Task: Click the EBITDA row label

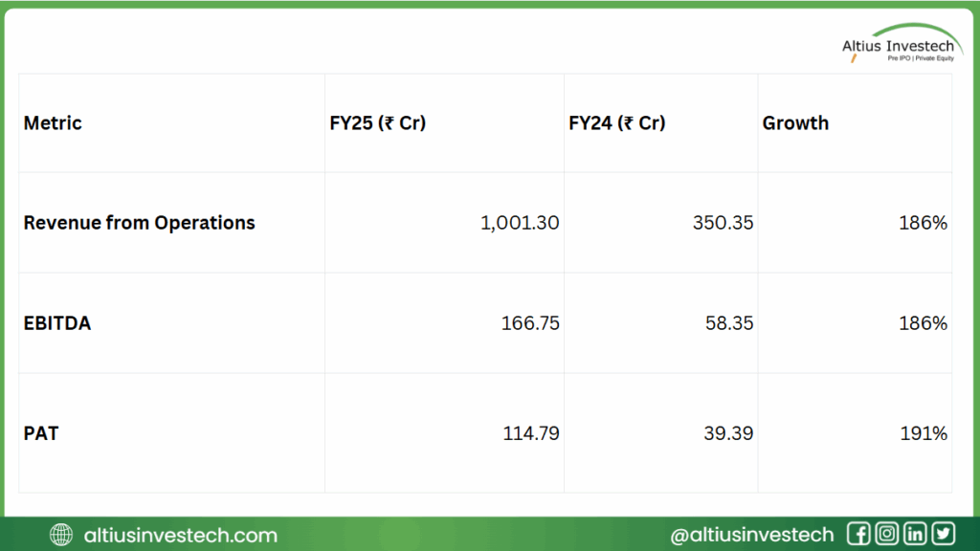Action: pos(57,323)
